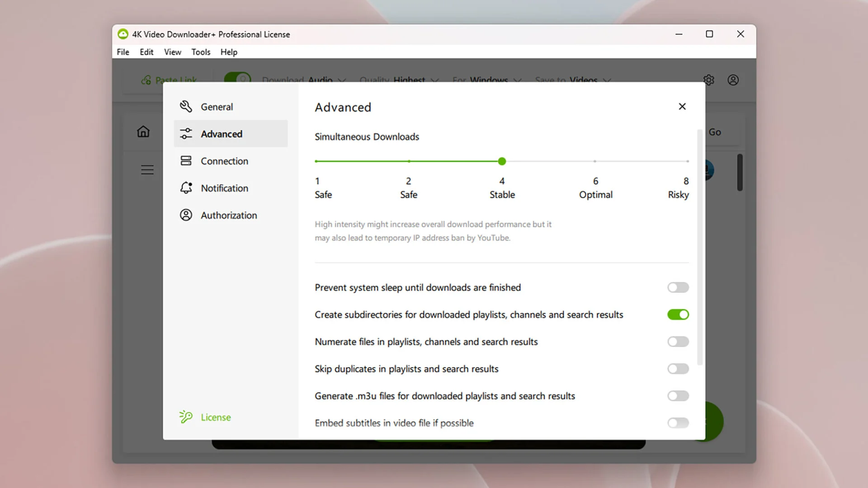Open the account profile icon in toolbar
The image size is (868, 488).
coord(733,80)
